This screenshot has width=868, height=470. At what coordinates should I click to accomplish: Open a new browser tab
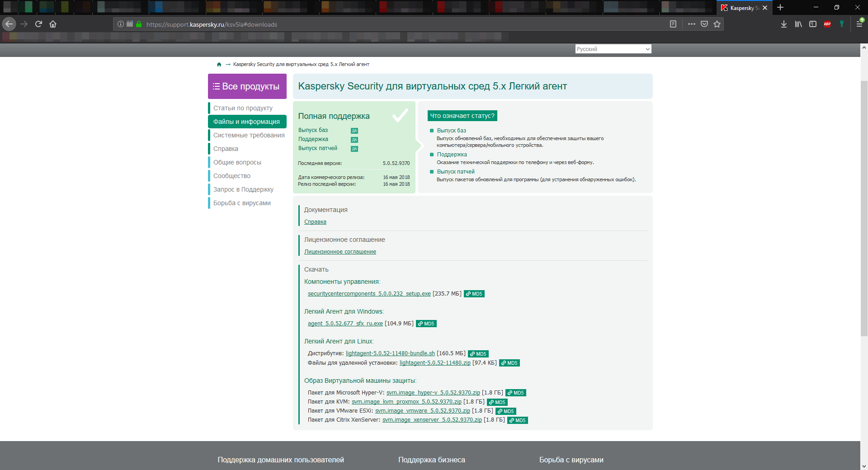[x=780, y=8]
